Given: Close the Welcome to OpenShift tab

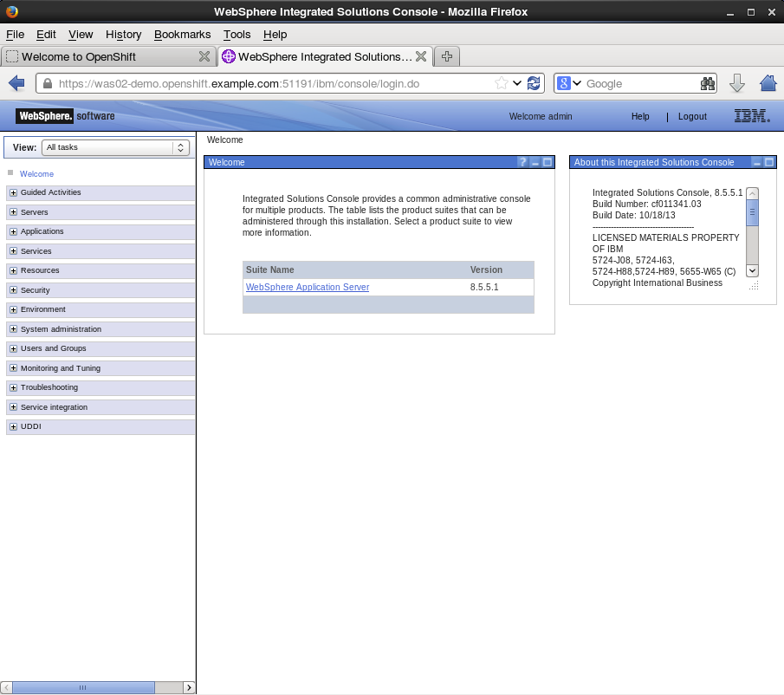Looking at the screenshot, I should (x=204, y=56).
